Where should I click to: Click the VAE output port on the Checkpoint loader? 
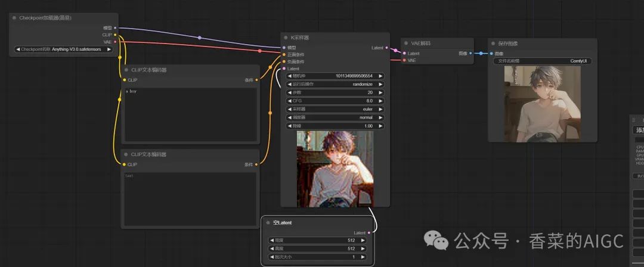click(115, 42)
